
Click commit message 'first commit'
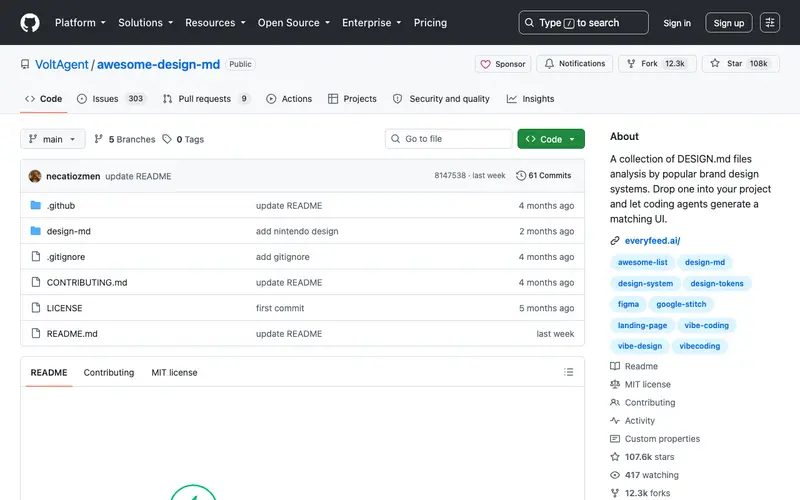coord(280,308)
